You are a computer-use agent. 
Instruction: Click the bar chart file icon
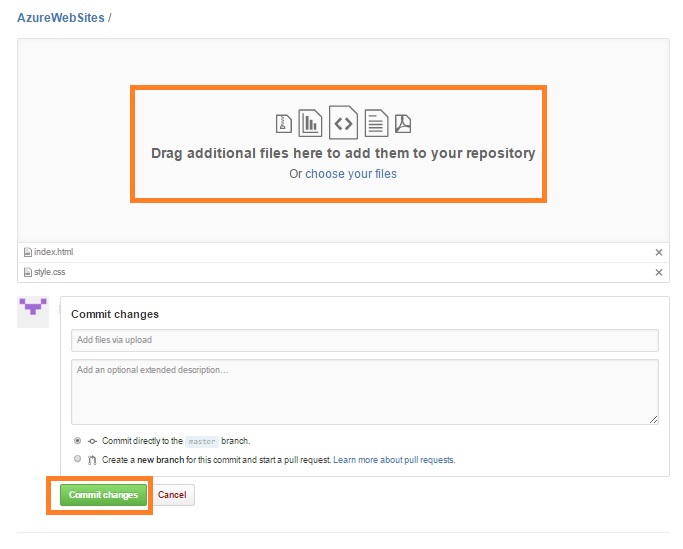pyautogui.click(x=310, y=123)
